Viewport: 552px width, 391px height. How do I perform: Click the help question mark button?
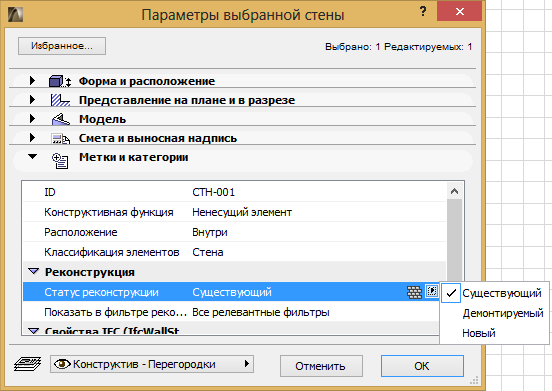(423, 12)
